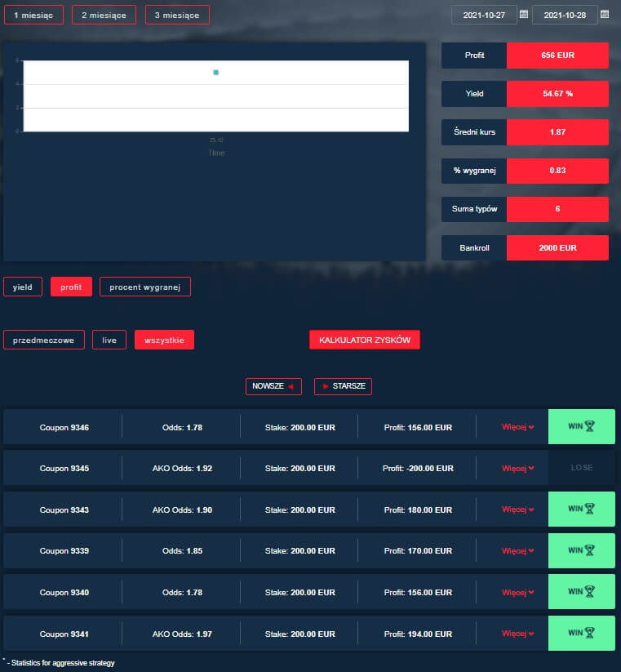Viewport: 621px width, 672px height.
Task: Click calendar icon beside 2021-10-28 date
Action: point(605,15)
